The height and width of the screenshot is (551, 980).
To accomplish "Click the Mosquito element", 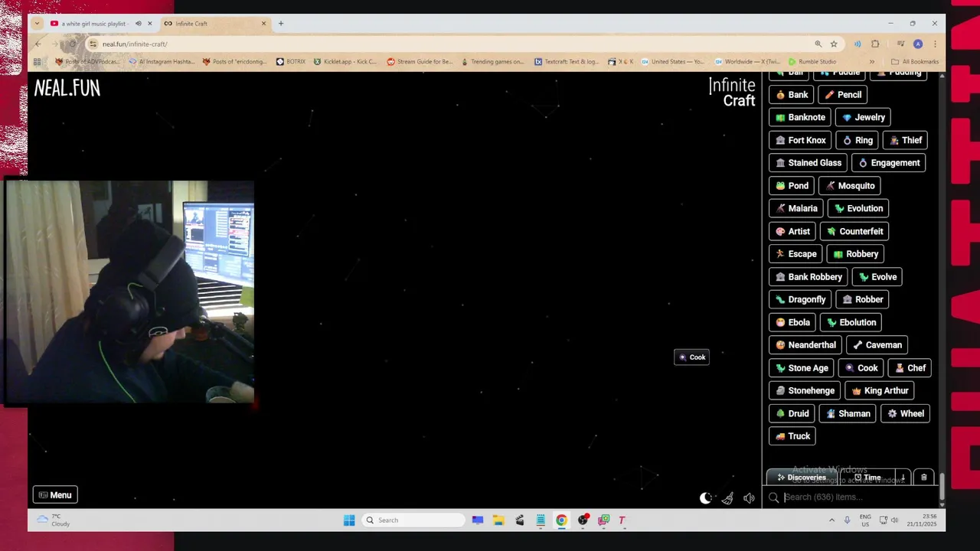I will pos(850,186).
